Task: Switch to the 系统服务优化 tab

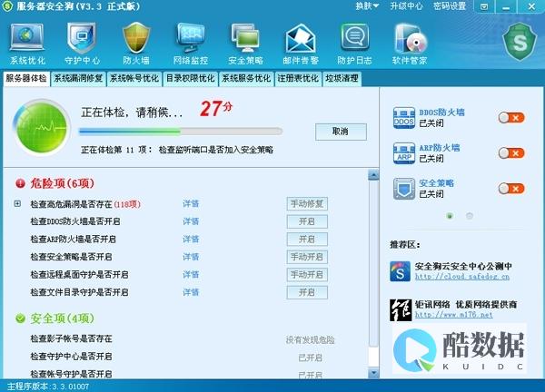Action: click(x=246, y=78)
